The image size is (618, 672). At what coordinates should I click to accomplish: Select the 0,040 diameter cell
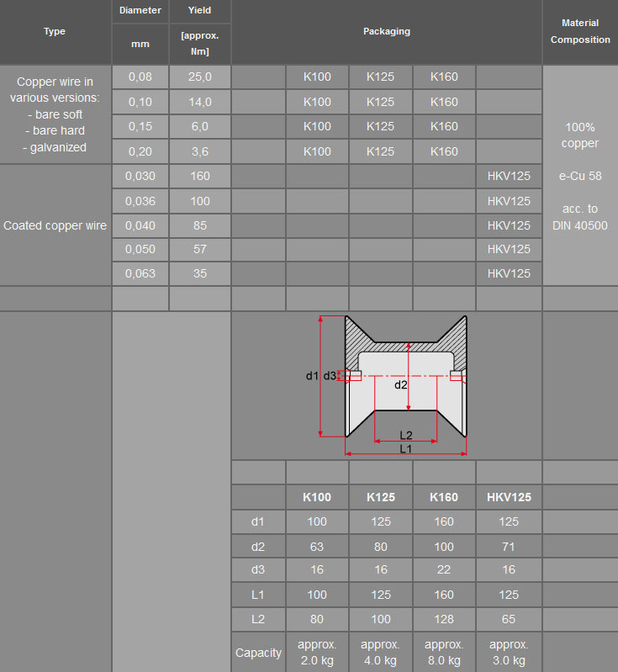coord(140,225)
